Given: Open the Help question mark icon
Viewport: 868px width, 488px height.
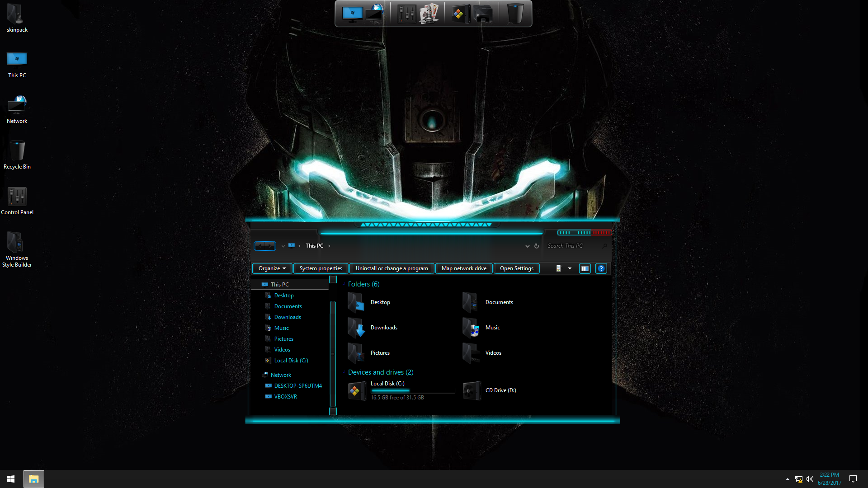Looking at the screenshot, I should click(x=601, y=268).
